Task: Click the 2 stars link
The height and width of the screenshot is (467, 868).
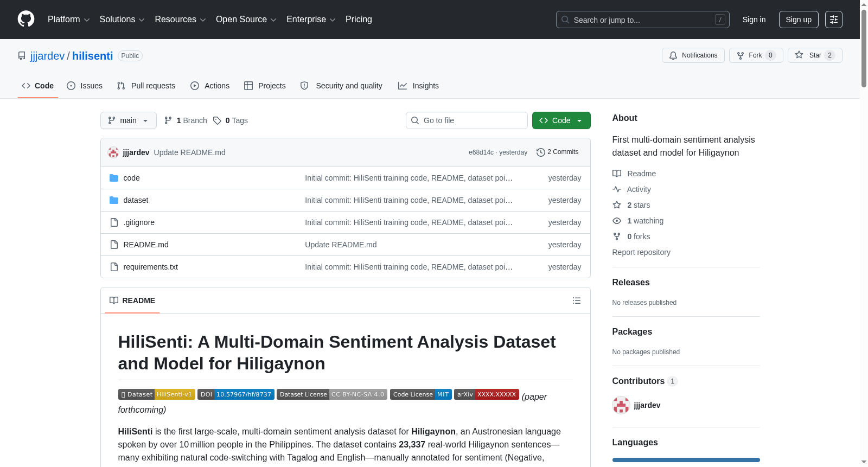Action: tap(631, 205)
